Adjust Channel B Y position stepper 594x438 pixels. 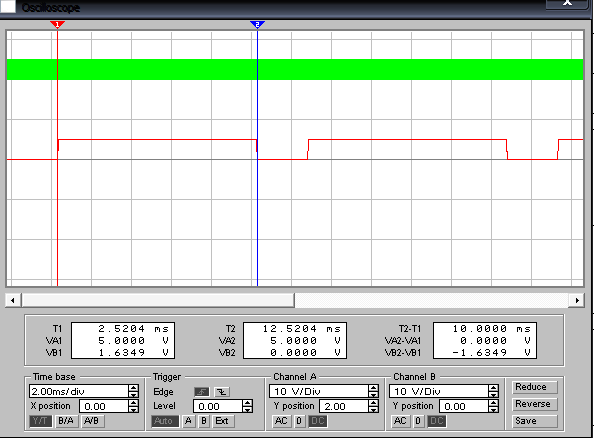tap(493, 407)
